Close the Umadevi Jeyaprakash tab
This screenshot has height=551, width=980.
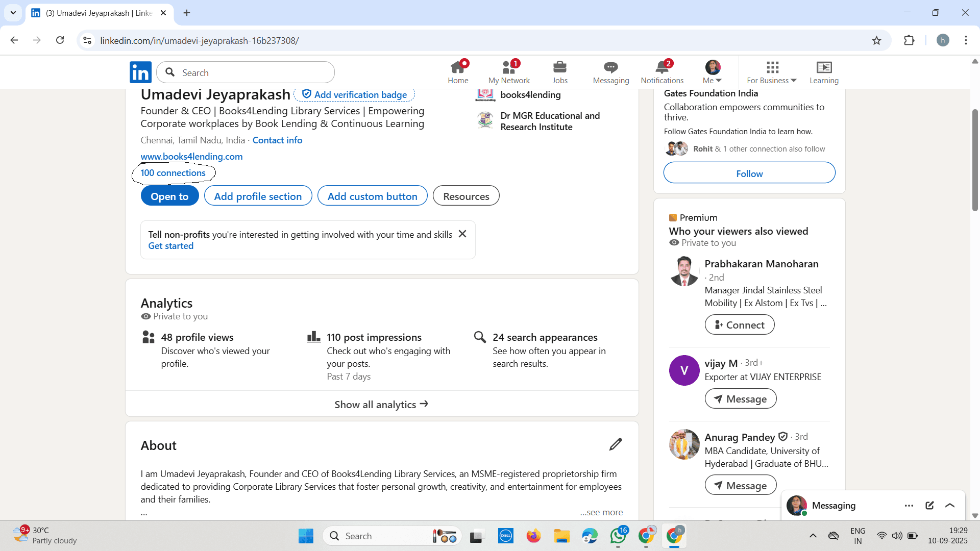[x=163, y=13]
